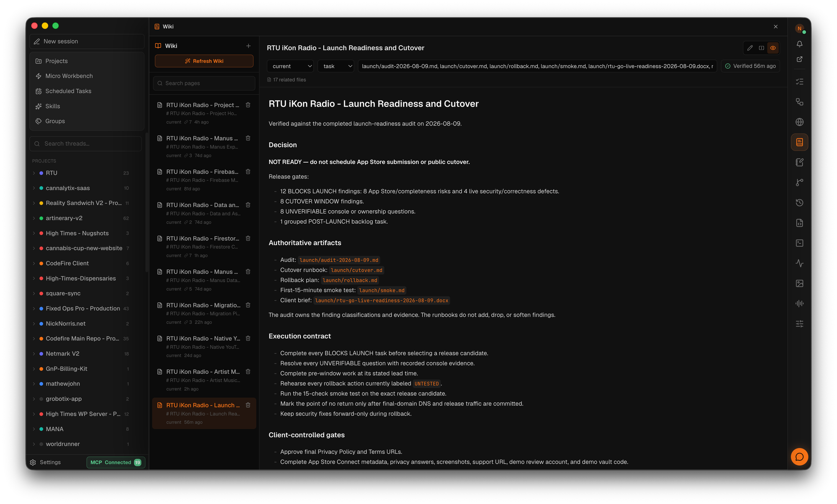Click the pencil edit icon for the wiki page
Screen dimensions: 837x504
click(x=750, y=48)
